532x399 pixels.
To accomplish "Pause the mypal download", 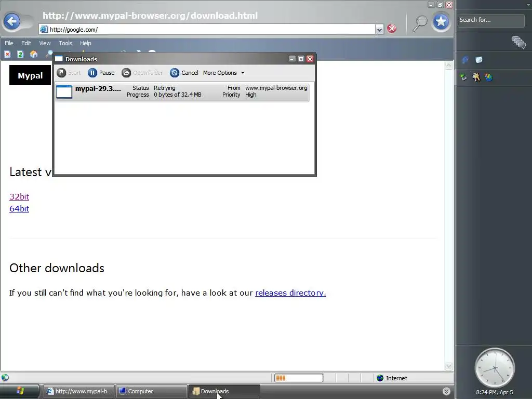I will coord(101,73).
